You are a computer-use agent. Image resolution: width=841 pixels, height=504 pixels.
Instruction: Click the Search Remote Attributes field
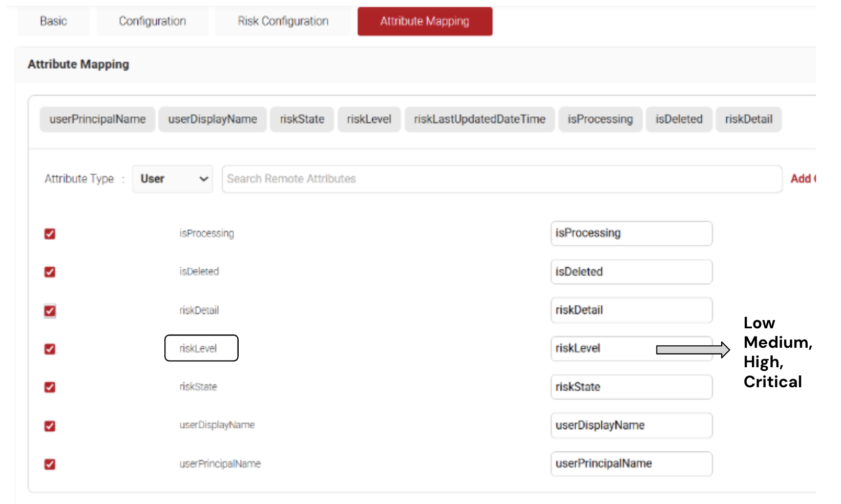[x=501, y=179]
